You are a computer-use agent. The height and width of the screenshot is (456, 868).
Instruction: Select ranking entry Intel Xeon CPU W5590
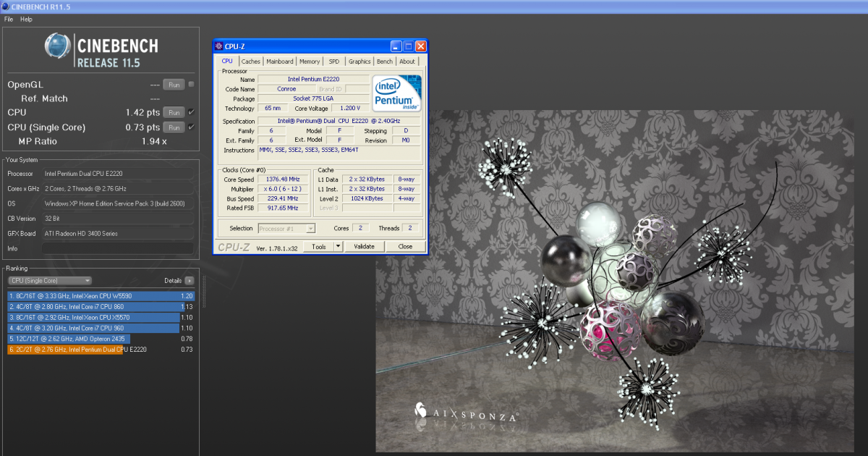point(101,296)
